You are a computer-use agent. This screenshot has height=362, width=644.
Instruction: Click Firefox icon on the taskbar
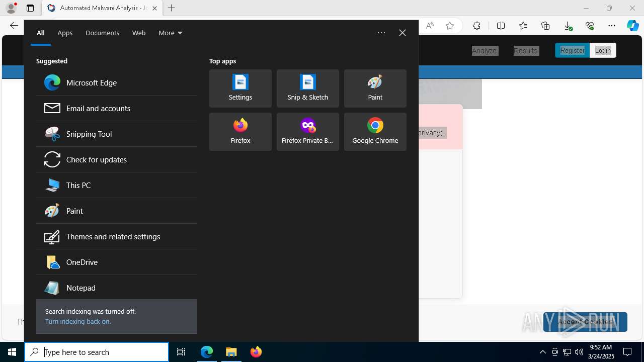(x=256, y=352)
